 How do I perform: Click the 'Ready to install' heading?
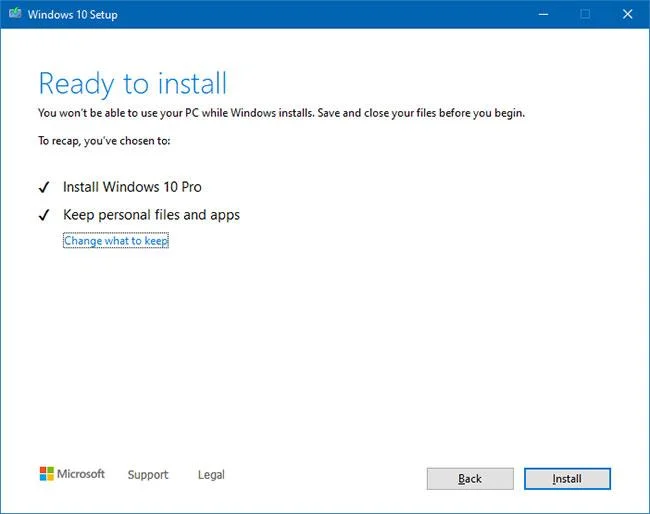pos(133,84)
